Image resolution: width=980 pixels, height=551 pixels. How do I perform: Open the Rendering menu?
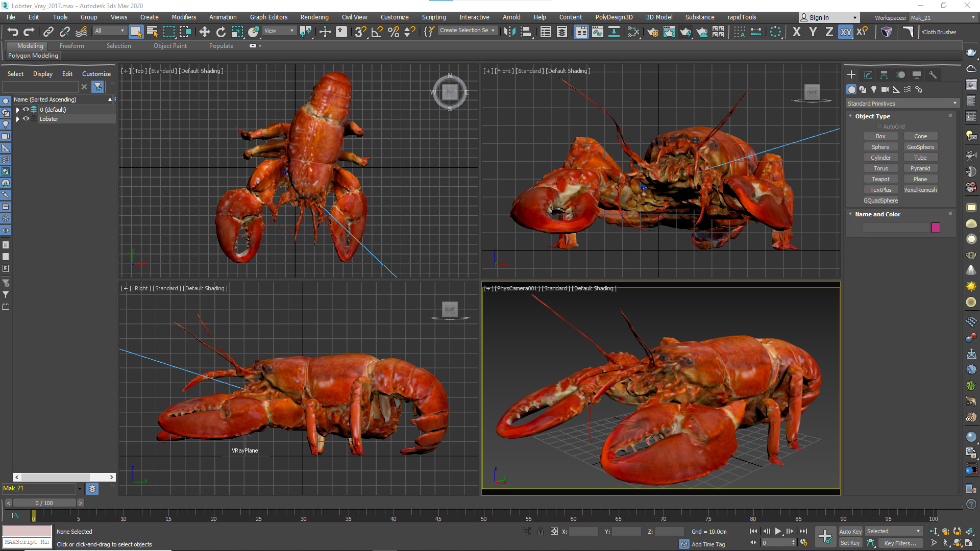tap(314, 17)
